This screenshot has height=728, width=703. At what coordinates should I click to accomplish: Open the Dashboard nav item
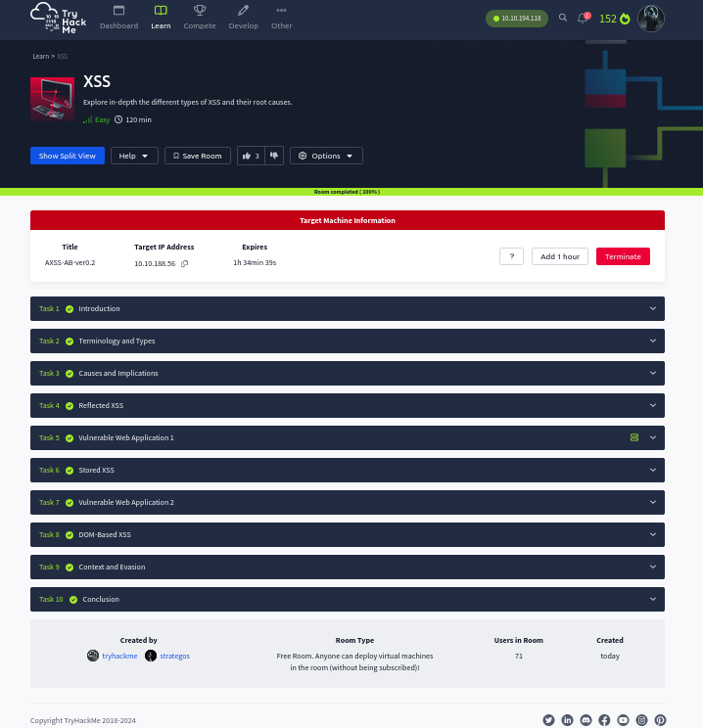118,18
